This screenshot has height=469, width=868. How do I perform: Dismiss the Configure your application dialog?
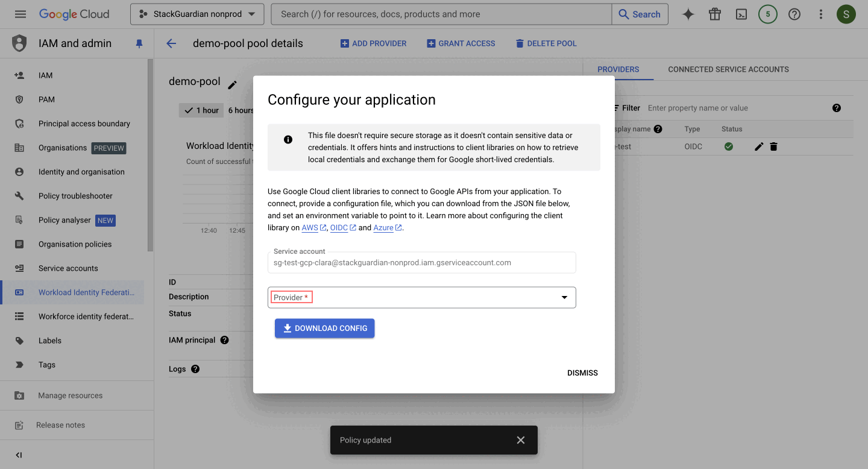582,373
